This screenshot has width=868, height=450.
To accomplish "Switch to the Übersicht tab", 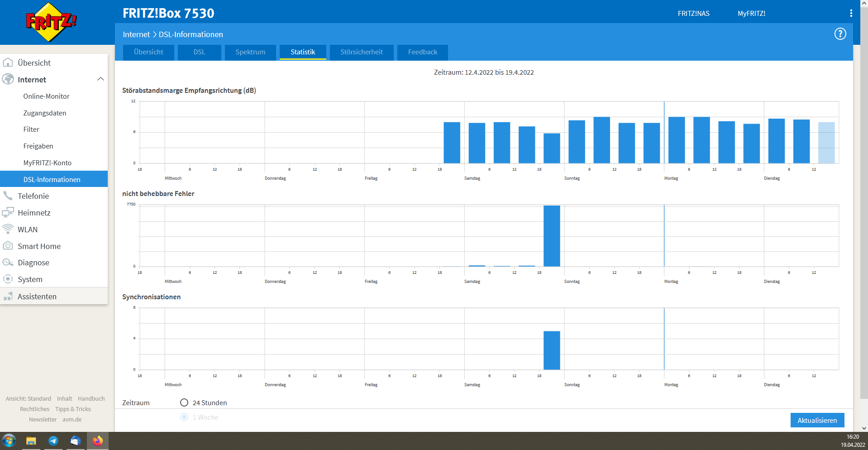I will [x=148, y=52].
